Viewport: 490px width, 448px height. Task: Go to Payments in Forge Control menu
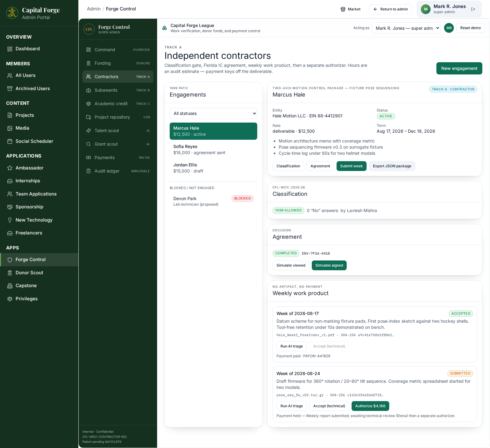click(x=118, y=158)
